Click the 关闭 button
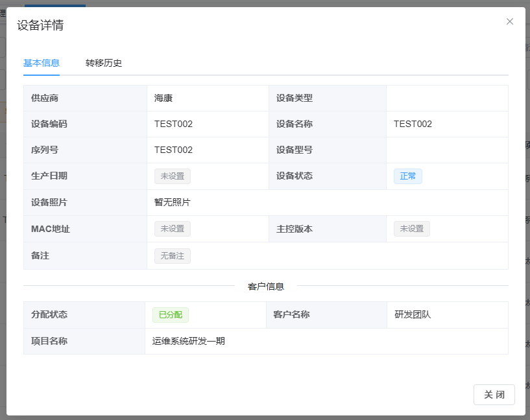Screen dimensions: 530x420 point(494,395)
